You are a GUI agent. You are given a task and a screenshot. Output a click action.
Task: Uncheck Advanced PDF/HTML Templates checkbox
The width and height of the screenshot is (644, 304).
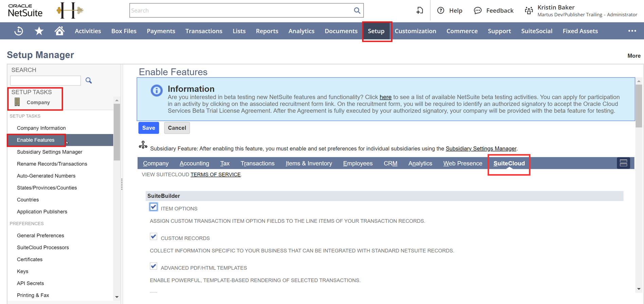[x=154, y=266]
